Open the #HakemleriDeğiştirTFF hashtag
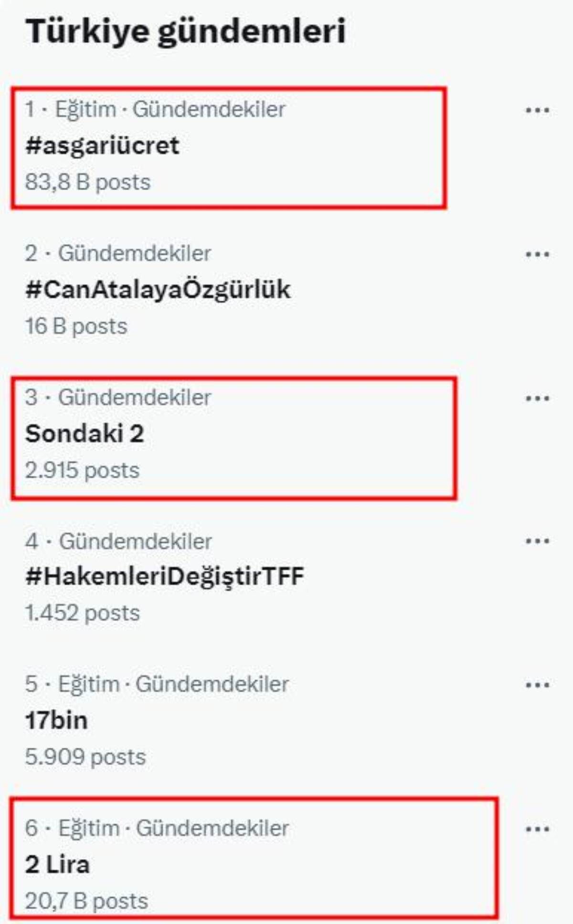573x924 pixels. [x=164, y=576]
